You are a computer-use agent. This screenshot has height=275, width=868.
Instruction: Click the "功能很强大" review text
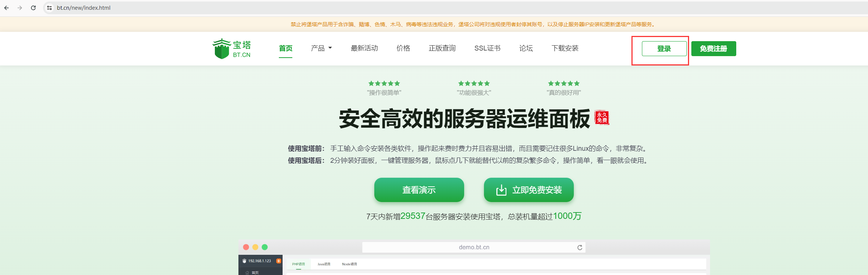coord(474,93)
